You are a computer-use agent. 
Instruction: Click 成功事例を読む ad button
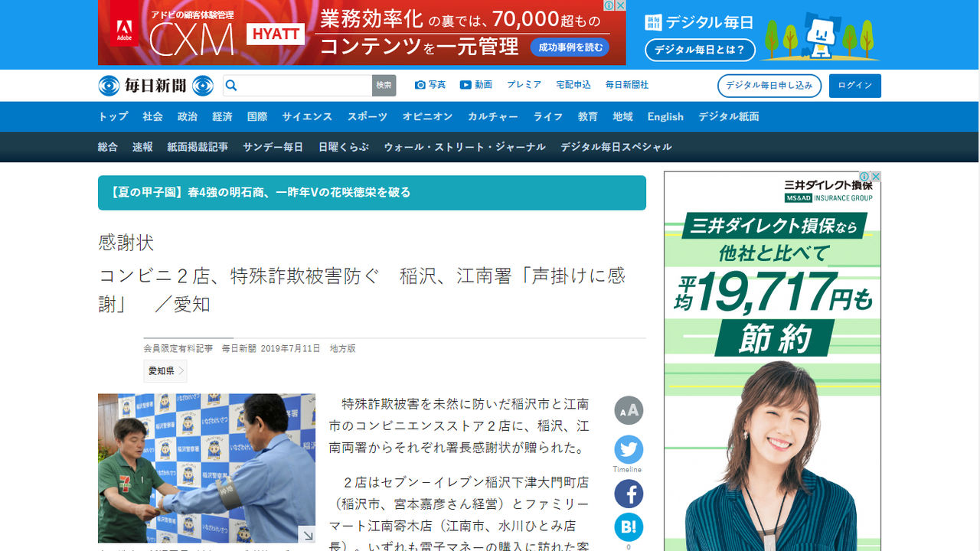click(570, 47)
